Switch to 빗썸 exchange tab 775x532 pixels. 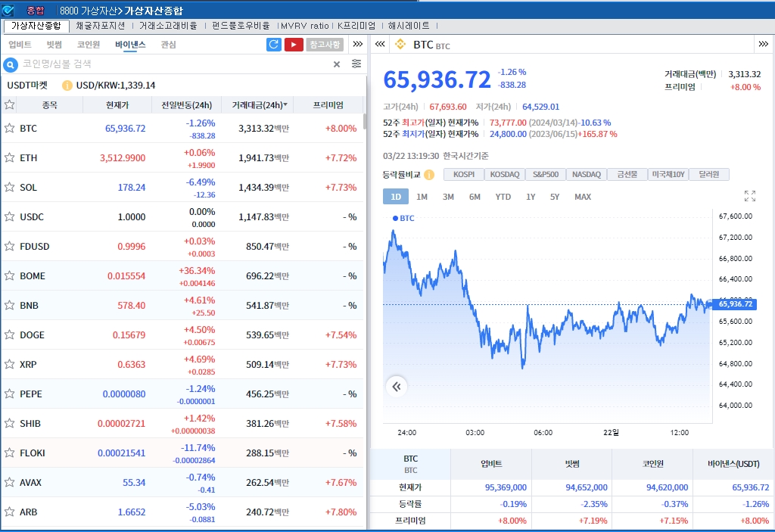coord(54,45)
